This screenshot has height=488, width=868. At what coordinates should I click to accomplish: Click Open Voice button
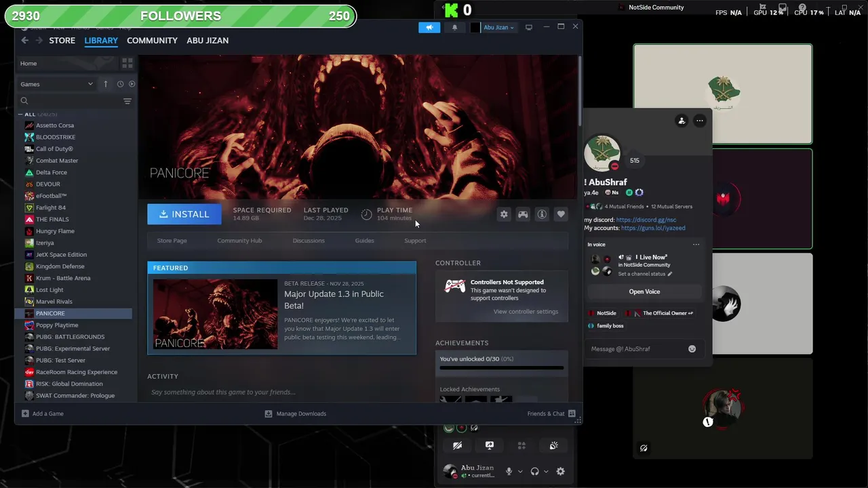point(644,291)
